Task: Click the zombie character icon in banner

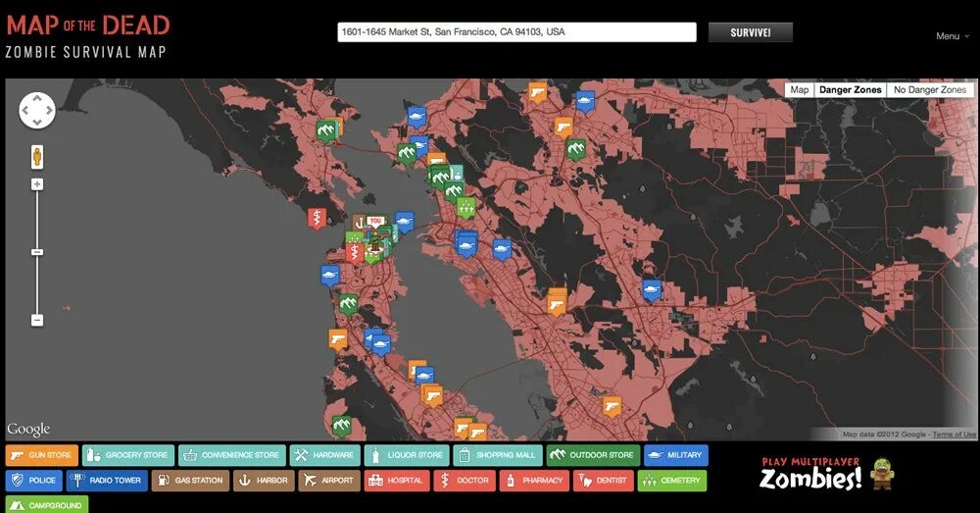Action: click(x=882, y=474)
